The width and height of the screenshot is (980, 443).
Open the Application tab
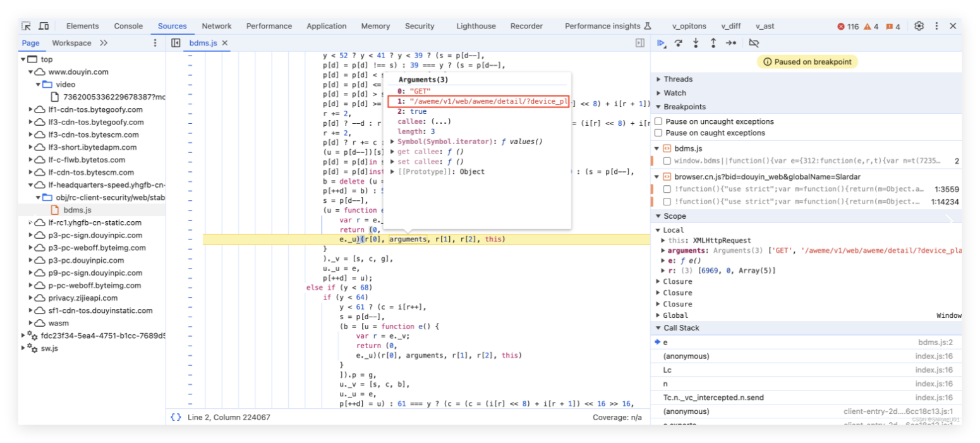click(327, 26)
